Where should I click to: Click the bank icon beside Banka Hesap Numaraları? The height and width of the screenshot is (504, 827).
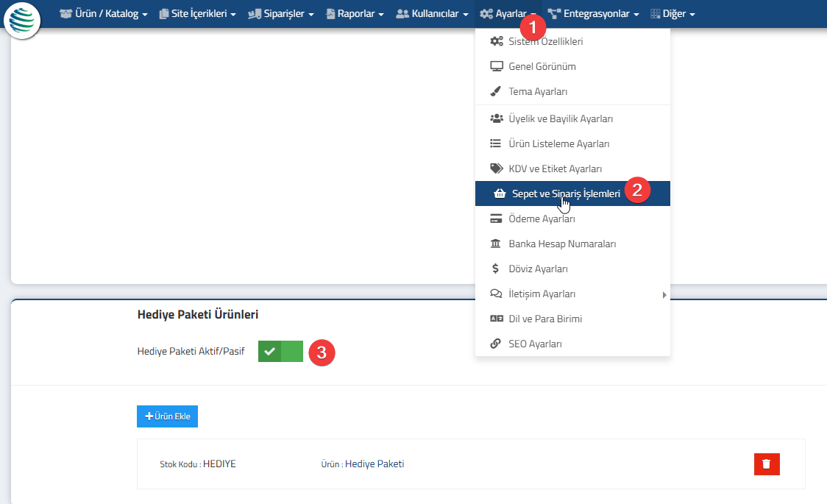point(496,244)
